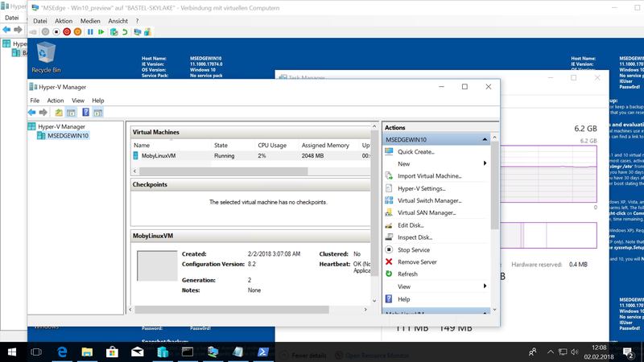Select Hyper-V Manager root tree node

[x=61, y=126]
